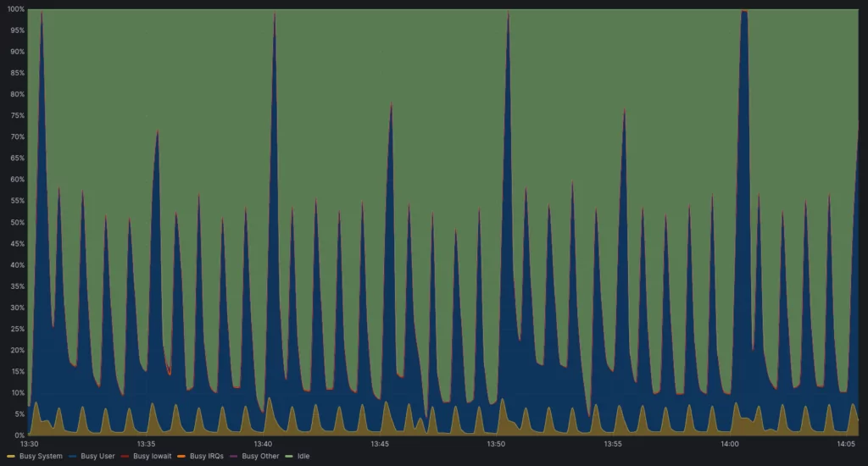Toggle the Busy Iowait legend series
This screenshot has width=868, height=466.
pos(152,456)
